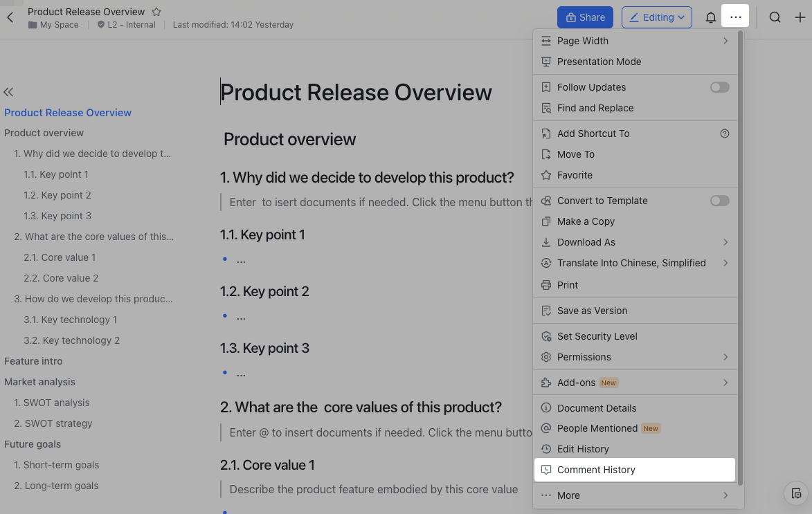The image size is (812, 514).
Task: Expand the Download As submenu
Action: tap(725, 242)
